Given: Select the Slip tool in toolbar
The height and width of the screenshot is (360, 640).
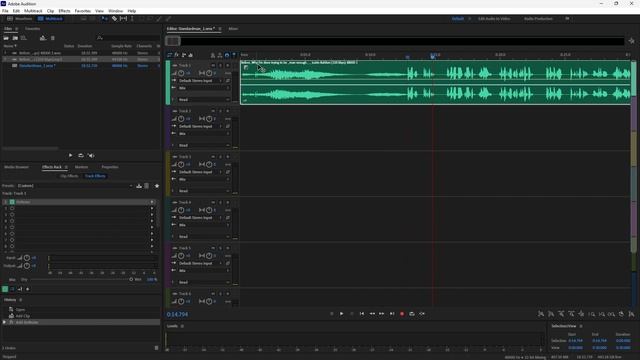Looking at the screenshot, I should [123, 19].
